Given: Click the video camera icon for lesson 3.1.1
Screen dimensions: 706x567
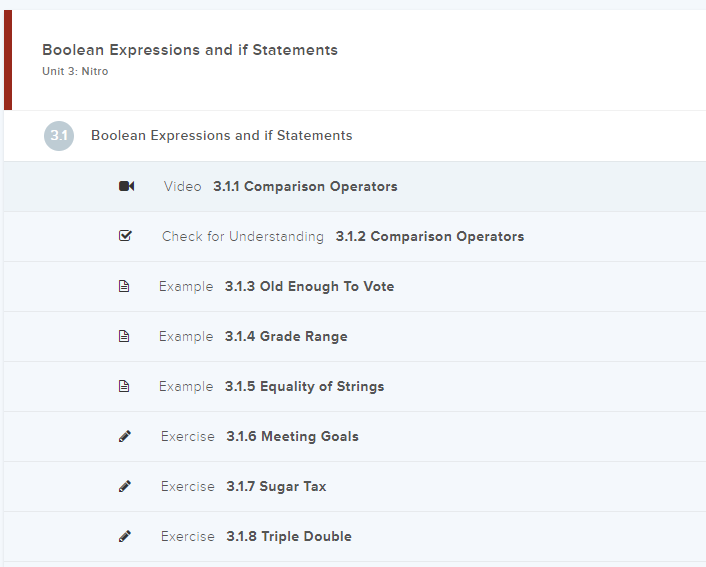Looking at the screenshot, I should 126,186.
